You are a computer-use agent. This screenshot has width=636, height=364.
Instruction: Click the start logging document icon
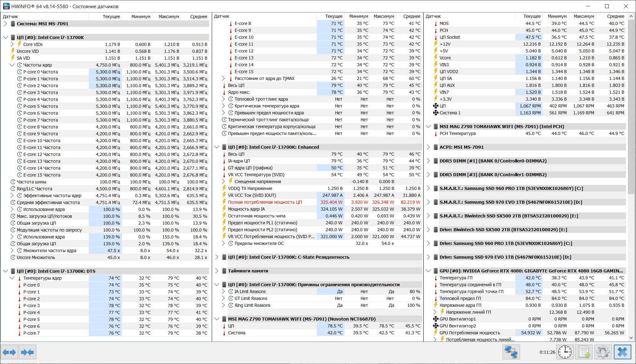pos(584,352)
